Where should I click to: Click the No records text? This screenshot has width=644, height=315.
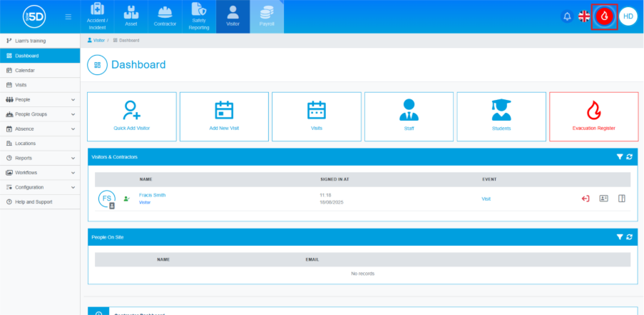pos(363,274)
